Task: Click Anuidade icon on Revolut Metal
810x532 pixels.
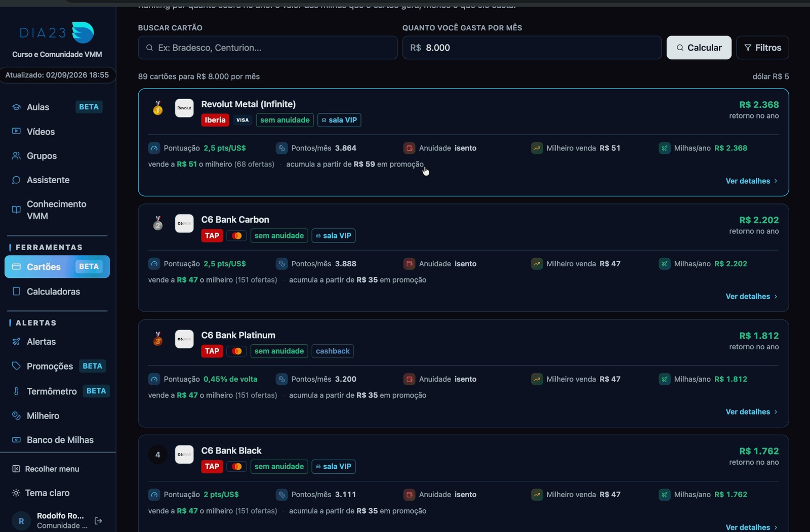Action: (x=409, y=148)
